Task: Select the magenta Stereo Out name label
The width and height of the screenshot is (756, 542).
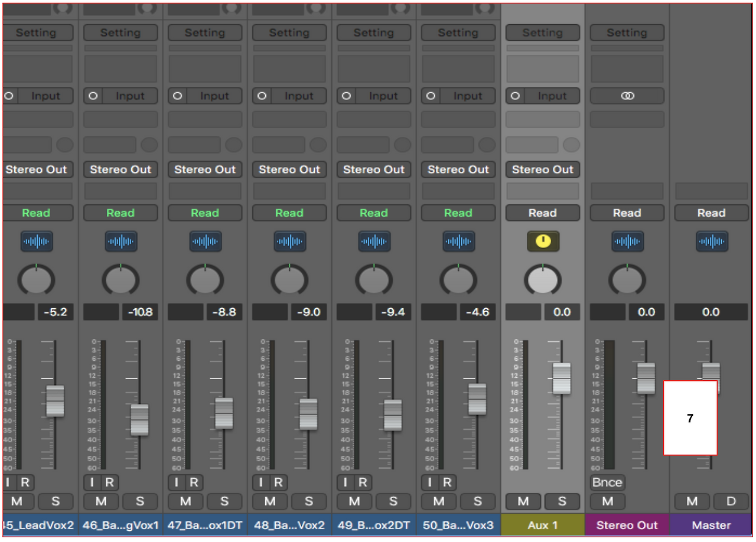Action: click(627, 525)
